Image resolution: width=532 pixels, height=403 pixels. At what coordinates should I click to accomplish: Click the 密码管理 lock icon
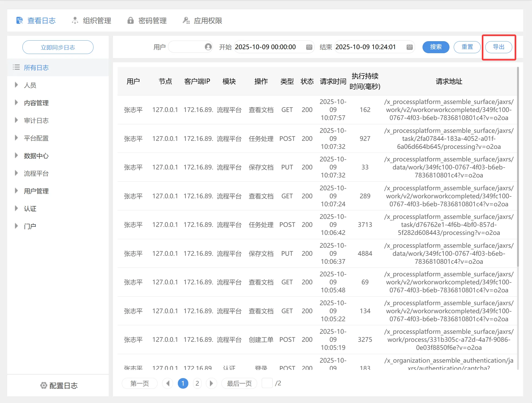tap(130, 21)
